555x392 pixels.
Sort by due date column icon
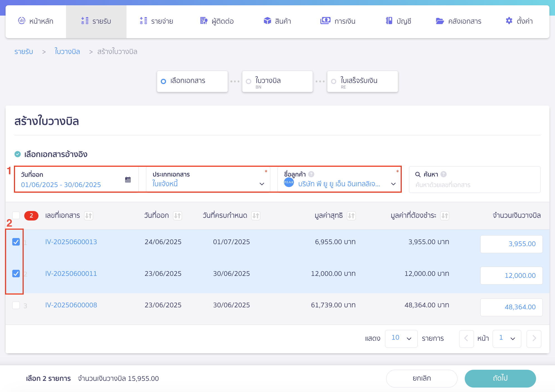tap(256, 215)
